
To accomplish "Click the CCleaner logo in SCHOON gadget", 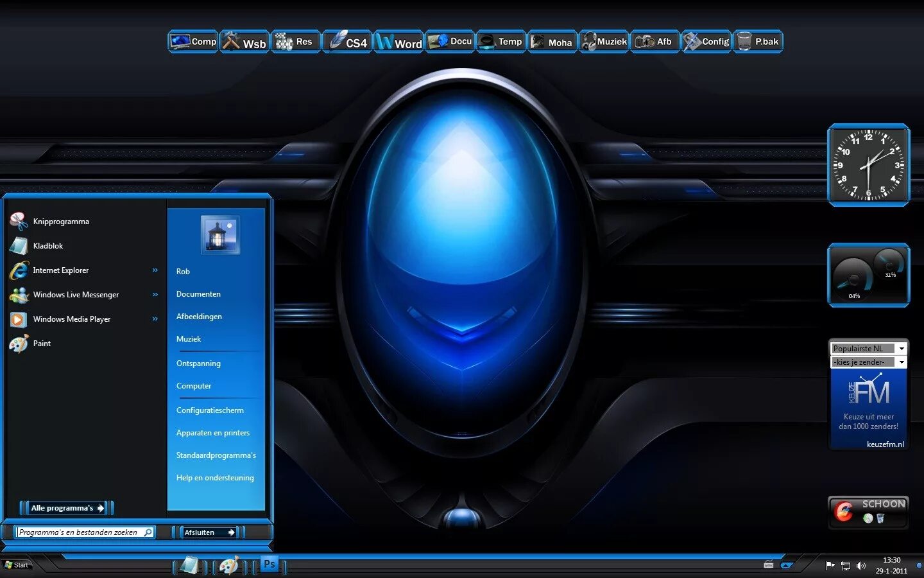I will pyautogui.click(x=843, y=512).
